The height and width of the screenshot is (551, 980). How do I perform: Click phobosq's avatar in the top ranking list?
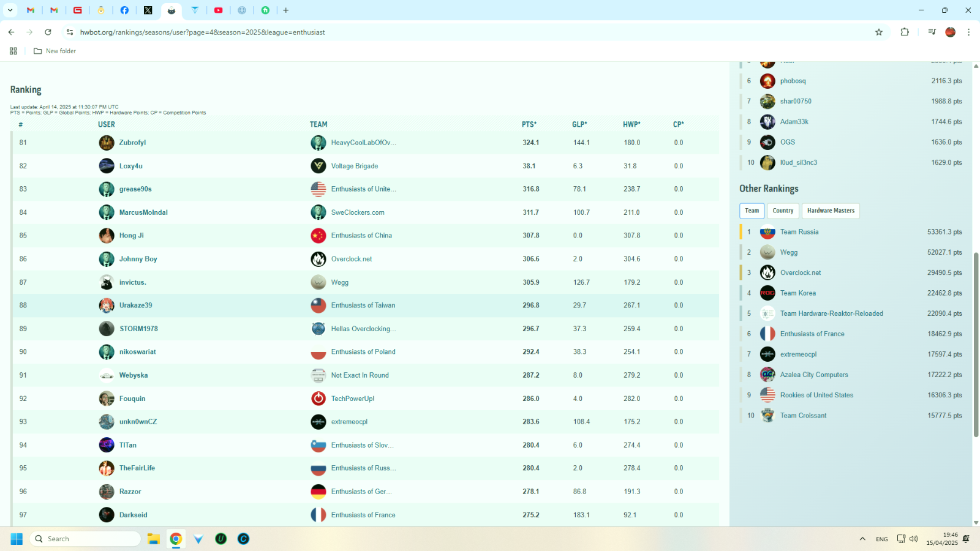[767, 81]
